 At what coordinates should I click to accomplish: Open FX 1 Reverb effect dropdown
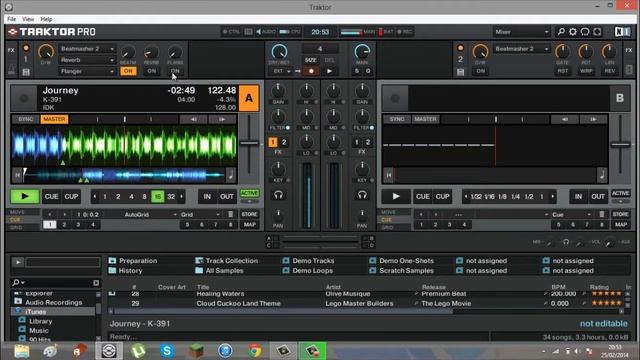point(87,60)
